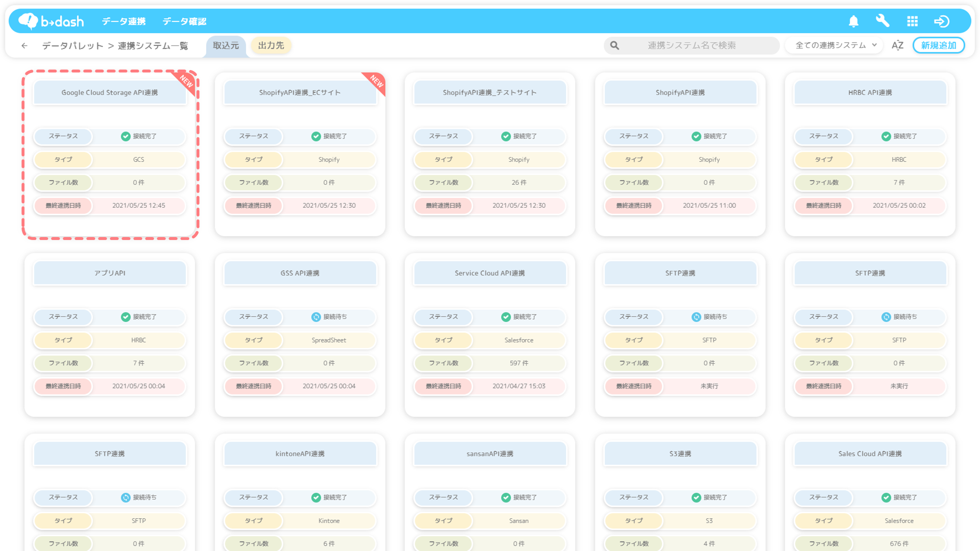Click the GCS type value

pyautogui.click(x=139, y=160)
